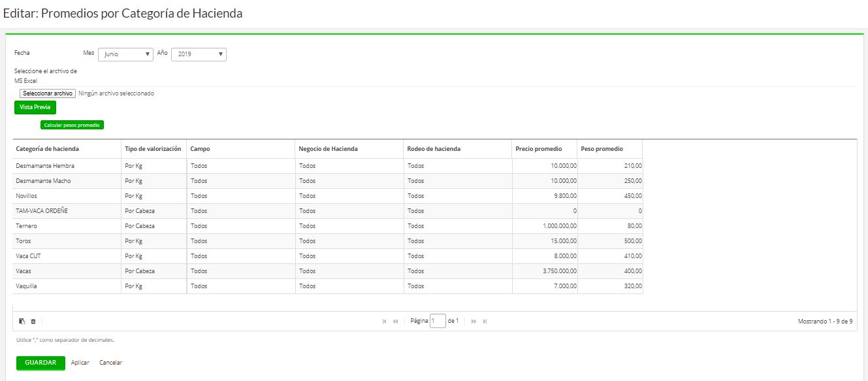This screenshot has width=868, height=381.
Task: Click the Negocio de Hacienda column header
Action: point(349,149)
